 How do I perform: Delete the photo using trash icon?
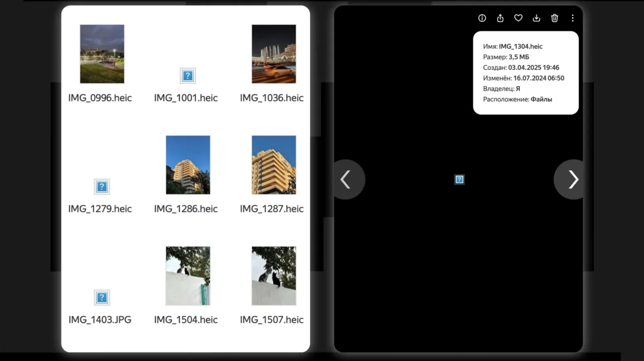click(x=554, y=18)
